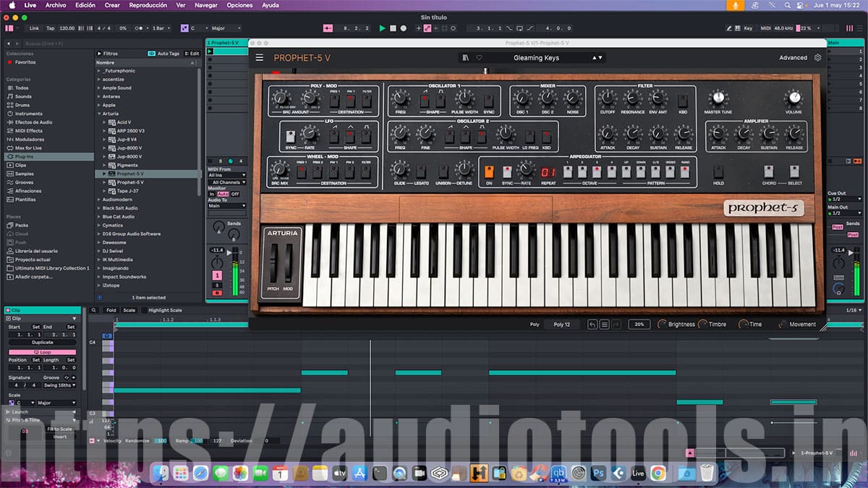Select the Clips category in browser
This screenshot has height=488, width=868.
point(20,165)
